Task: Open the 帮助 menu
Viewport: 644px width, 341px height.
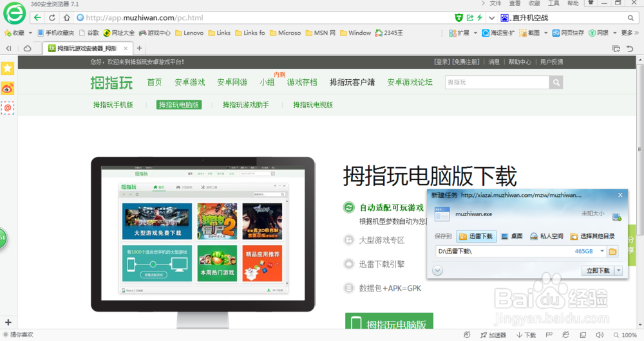Action: (573, 3)
